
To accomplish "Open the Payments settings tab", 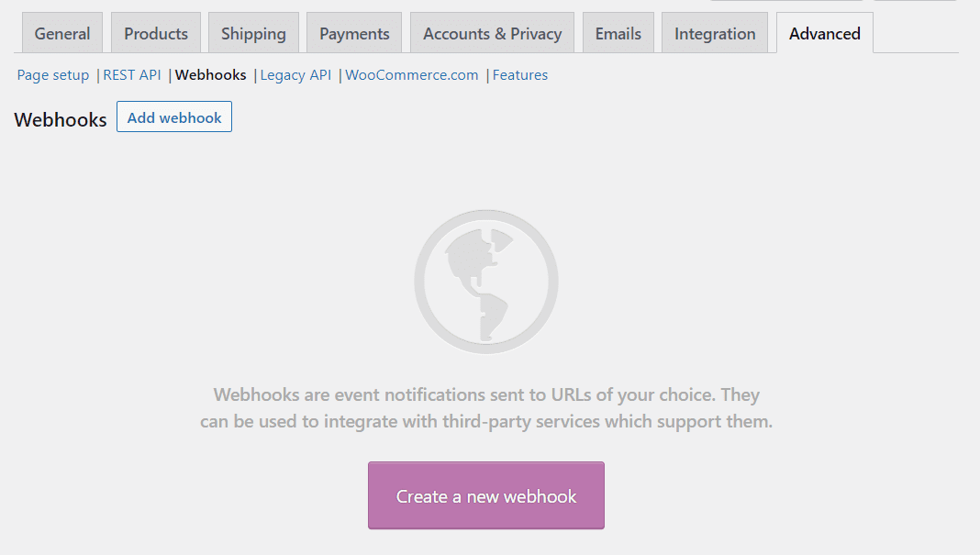I will click(x=353, y=32).
